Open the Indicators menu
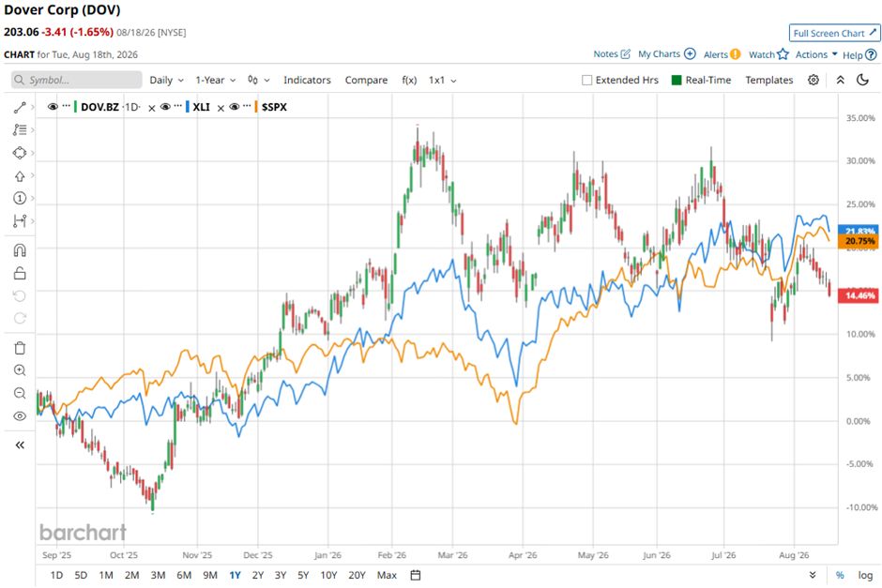 [x=307, y=80]
